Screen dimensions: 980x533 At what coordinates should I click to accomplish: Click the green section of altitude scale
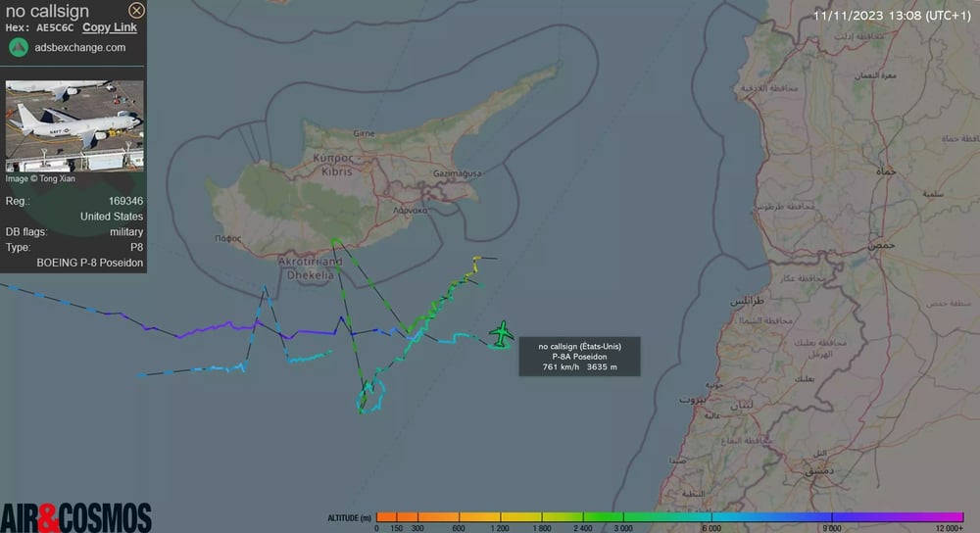[603, 516]
